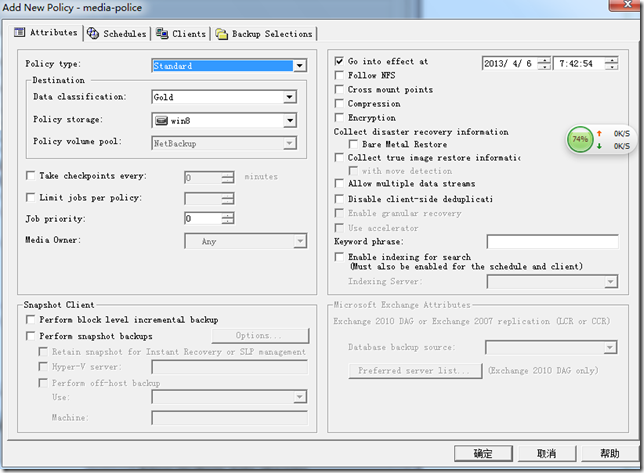The image size is (644, 473).
Task: Check Disable client-side deduplication
Action: pyautogui.click(x=339, y=199)
